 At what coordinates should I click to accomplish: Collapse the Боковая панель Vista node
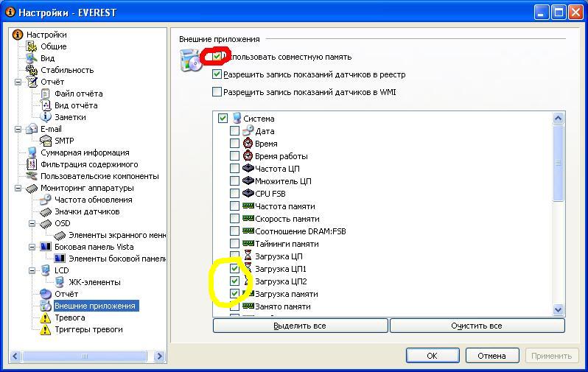(32, 247)
